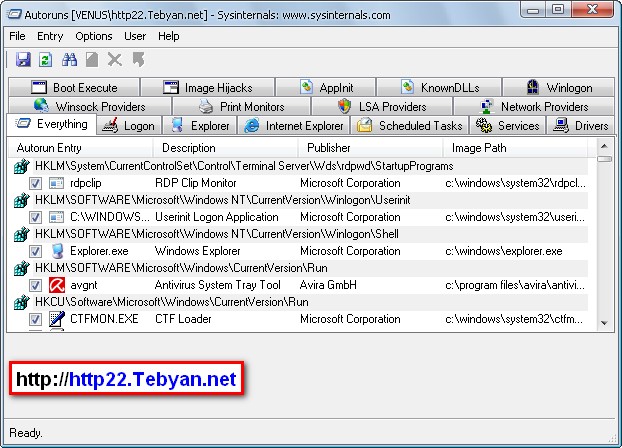
Task: Select the Everything tab
Action: [x=52, y=124]
